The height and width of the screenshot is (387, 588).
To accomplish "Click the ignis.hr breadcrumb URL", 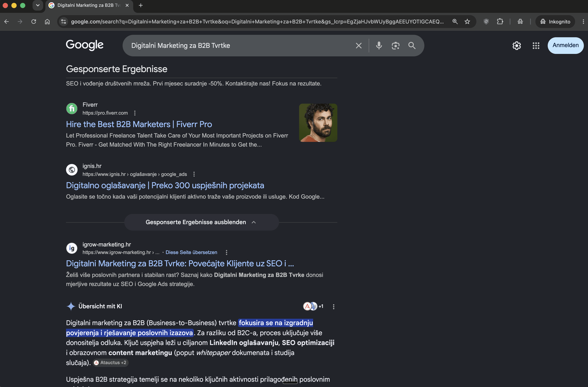I will [135, 174].
